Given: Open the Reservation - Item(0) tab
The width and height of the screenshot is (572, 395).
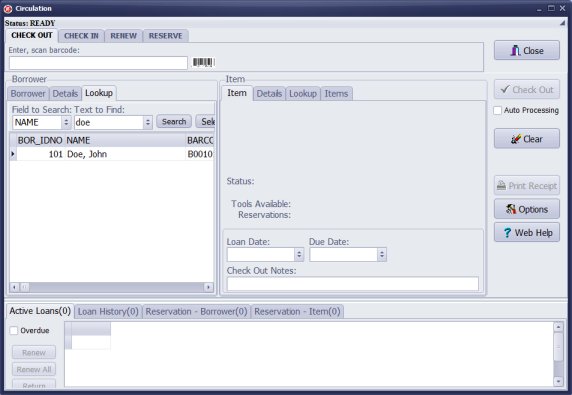Looking at the screenshot, I should pos(297,311).
